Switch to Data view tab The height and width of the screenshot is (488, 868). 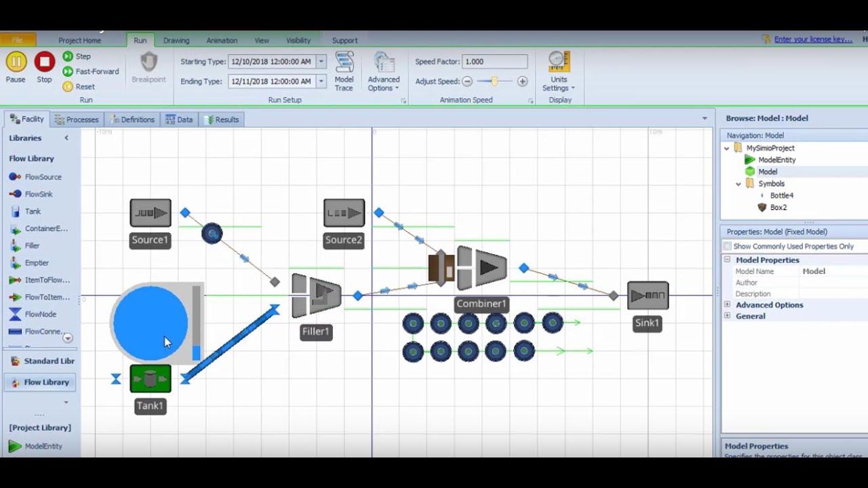[179, 119]
